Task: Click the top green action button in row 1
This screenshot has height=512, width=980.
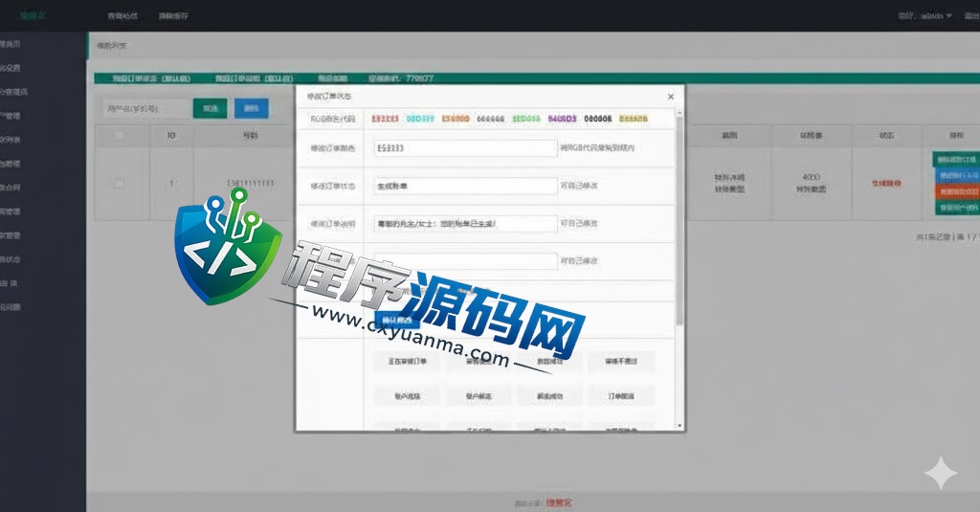Action: pos(956,160)
